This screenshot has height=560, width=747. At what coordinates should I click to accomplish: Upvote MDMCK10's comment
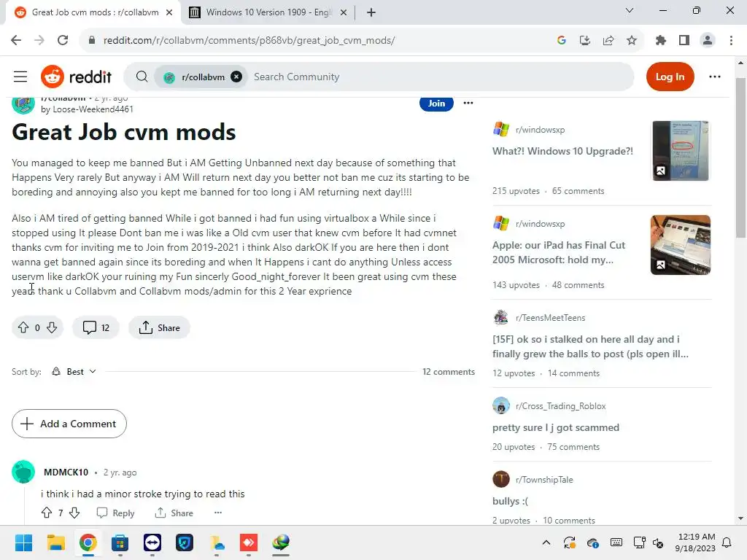[x=47, y=513]
